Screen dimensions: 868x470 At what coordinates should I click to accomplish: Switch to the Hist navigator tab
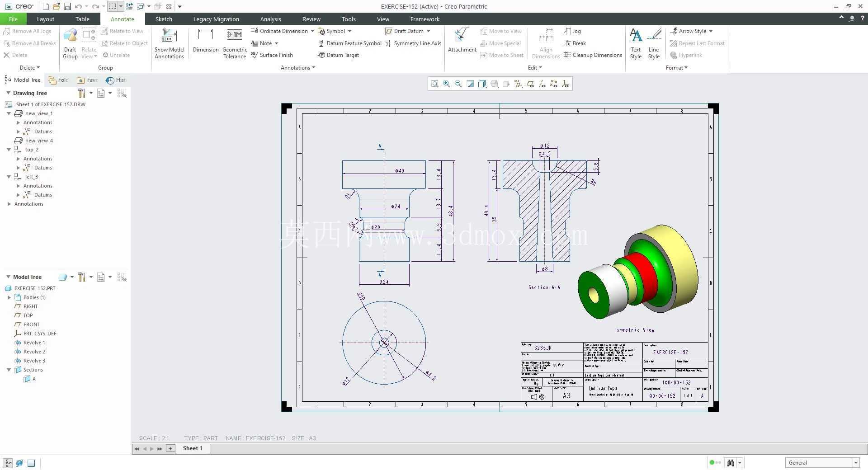click(116, 80)
